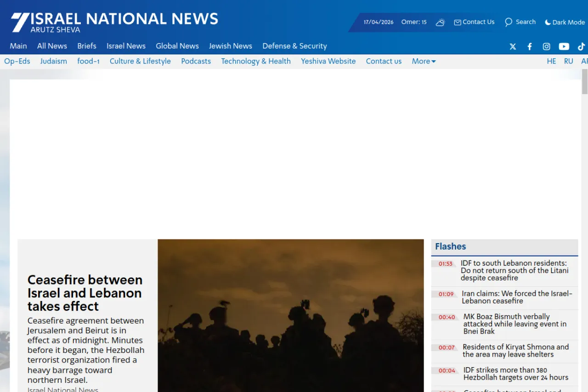Click the page vertical scrollbar thumb

[585, 82]
